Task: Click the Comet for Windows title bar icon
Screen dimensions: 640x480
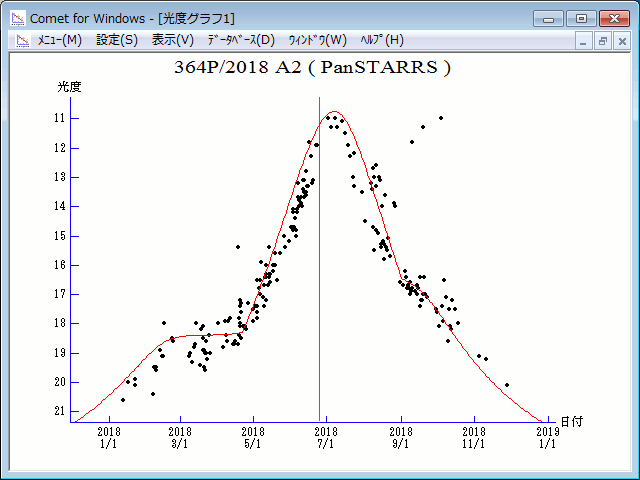Action: [x=17, y=18]
